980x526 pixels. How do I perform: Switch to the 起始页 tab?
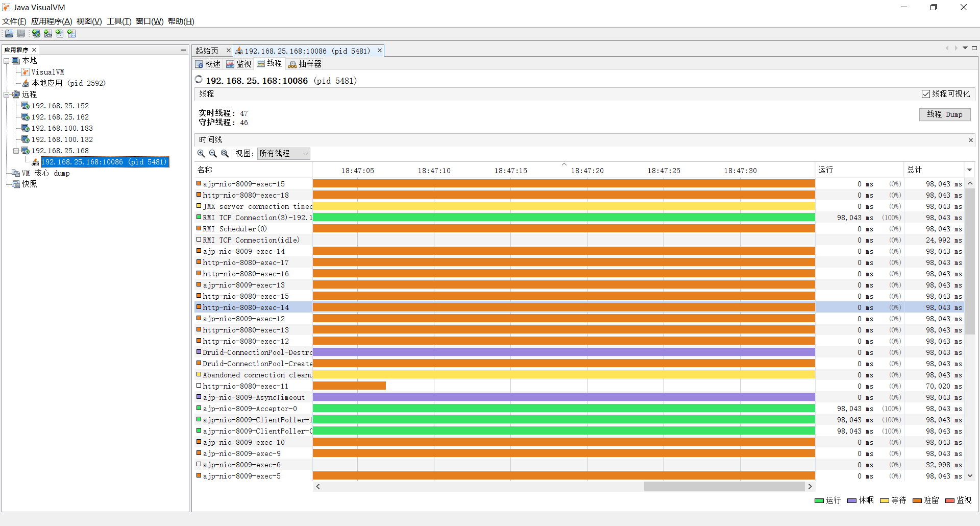point(207,51)
